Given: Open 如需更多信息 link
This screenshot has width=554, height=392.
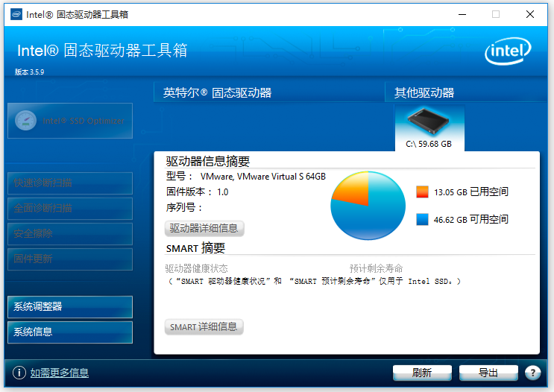Looking at the screenshot, I should (60, 373).
